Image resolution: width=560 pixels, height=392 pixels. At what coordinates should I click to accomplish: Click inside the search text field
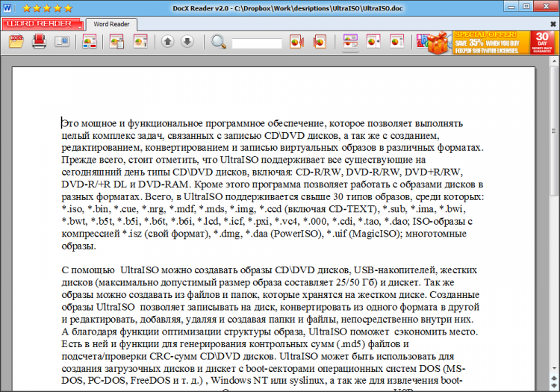(x=257, y=43)
